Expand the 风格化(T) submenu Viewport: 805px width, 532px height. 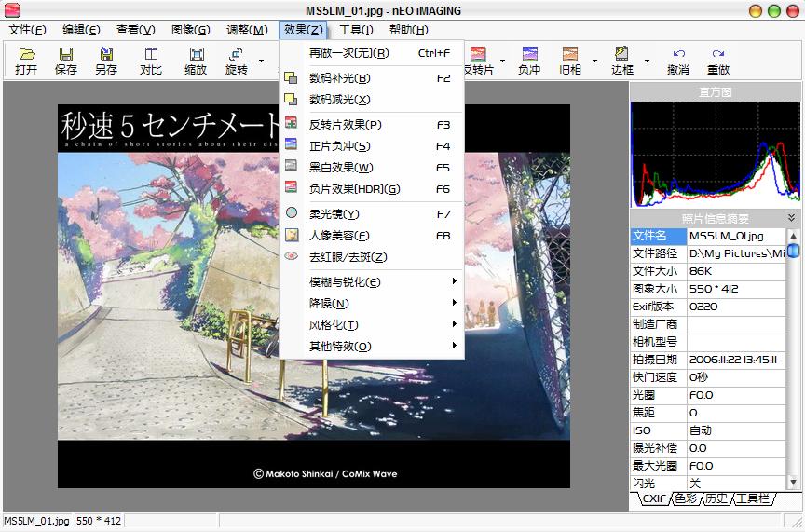(x=372, y=325)
